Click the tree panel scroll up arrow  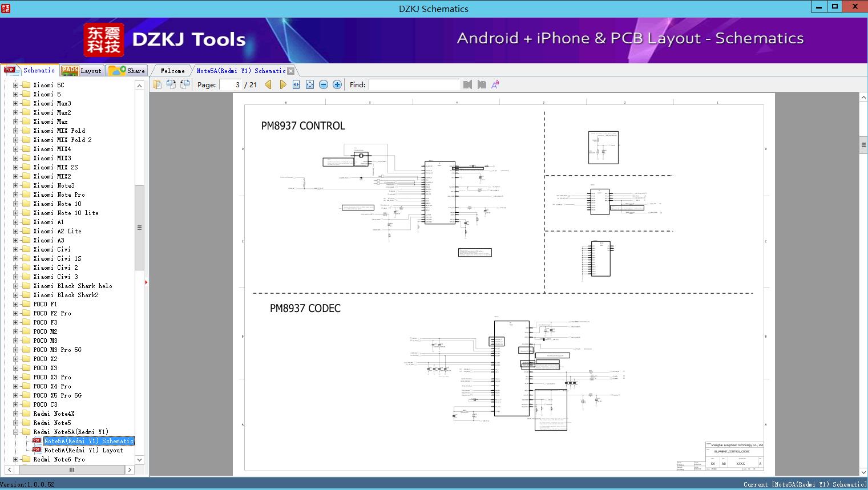pos(139,86)
